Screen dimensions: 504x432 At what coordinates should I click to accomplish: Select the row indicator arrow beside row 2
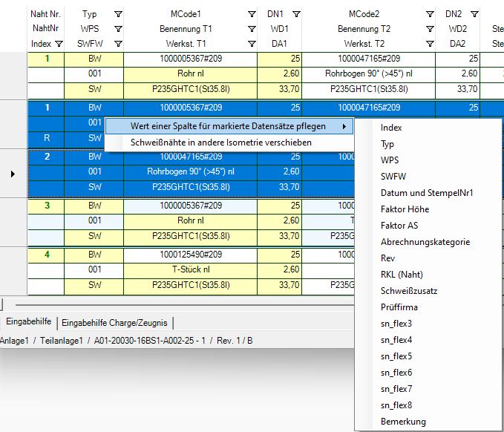[13, 174]
